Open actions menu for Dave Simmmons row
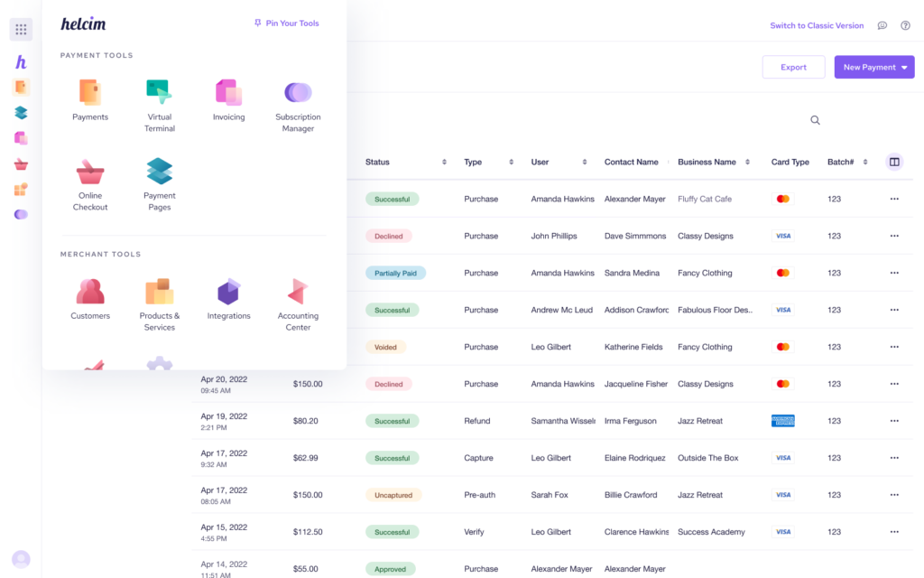Screen dimensions: 924x578 [x=894, y=236]
